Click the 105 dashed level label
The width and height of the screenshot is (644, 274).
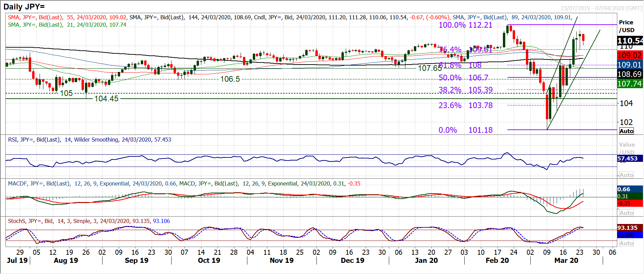point(66,93)
